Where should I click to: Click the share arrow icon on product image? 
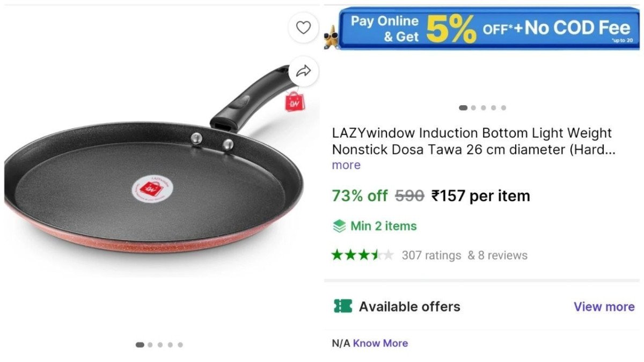coord(304,70)
